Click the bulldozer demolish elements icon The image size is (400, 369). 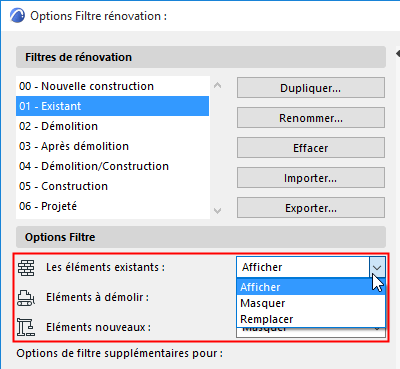(26, 298)
